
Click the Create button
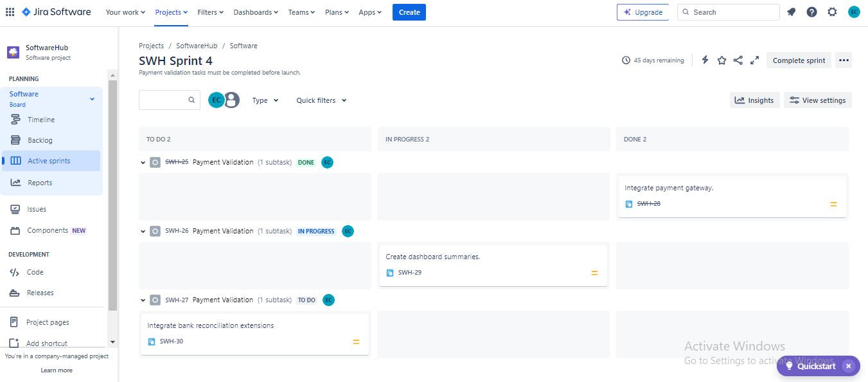(x=409, y=12)
